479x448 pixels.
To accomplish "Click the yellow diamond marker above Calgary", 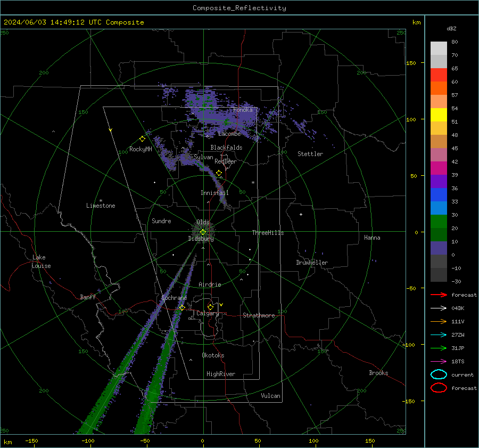I will point(210,307).
